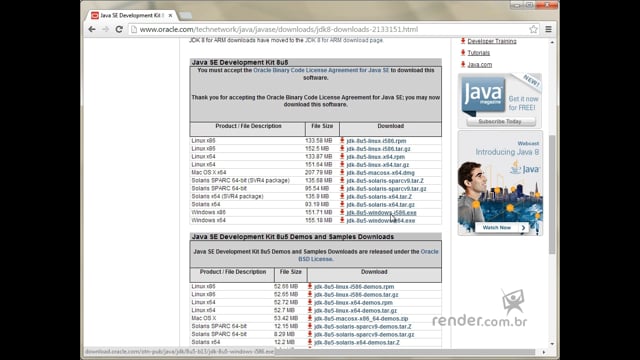Click download arrow icon for macosx demos zip
The height and width of the screenshot is (360, 640).
[x=310, y=318]
